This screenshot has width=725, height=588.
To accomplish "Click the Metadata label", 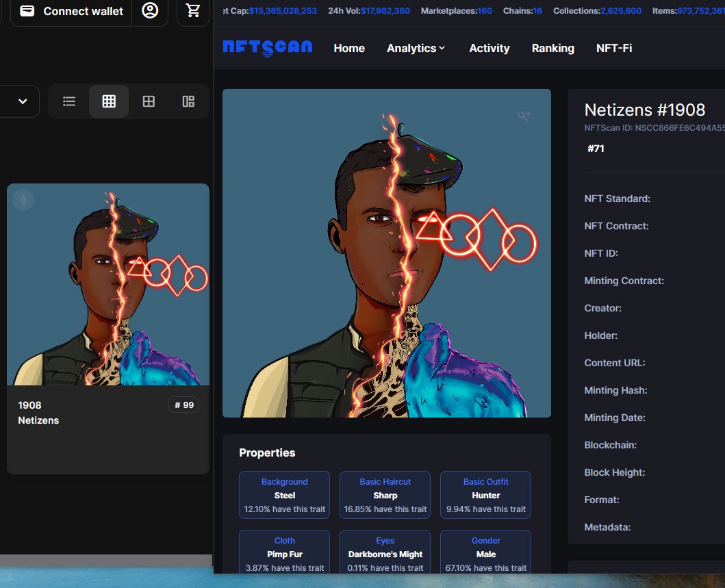I will click(607, 528).
